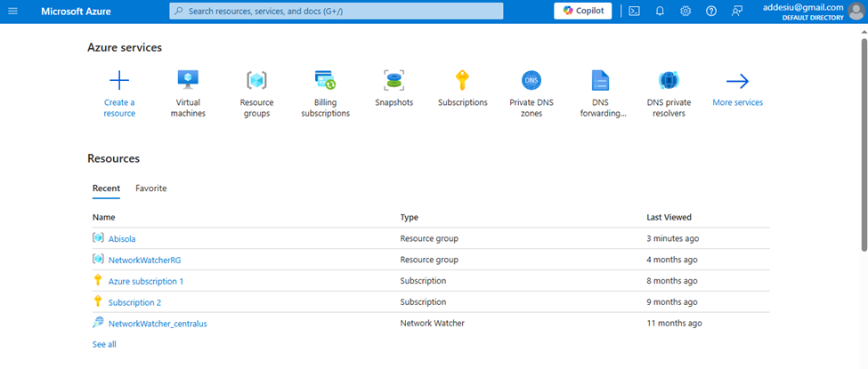Click the Create a resource plus icon
Image resolution: width=868 pixels, height=369 pixels.
click(119, 81)
